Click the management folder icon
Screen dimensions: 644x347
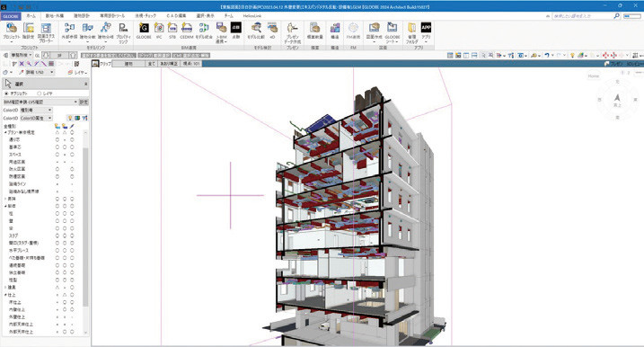412,33
